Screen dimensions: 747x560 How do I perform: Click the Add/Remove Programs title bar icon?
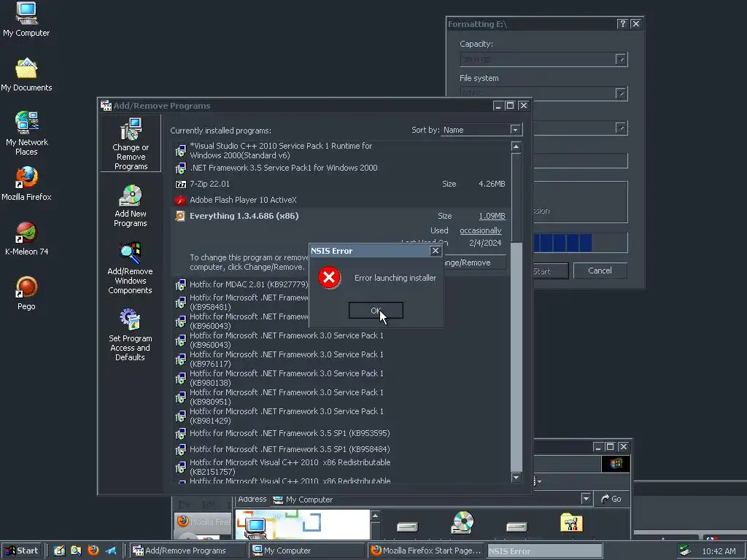[106, 106]
